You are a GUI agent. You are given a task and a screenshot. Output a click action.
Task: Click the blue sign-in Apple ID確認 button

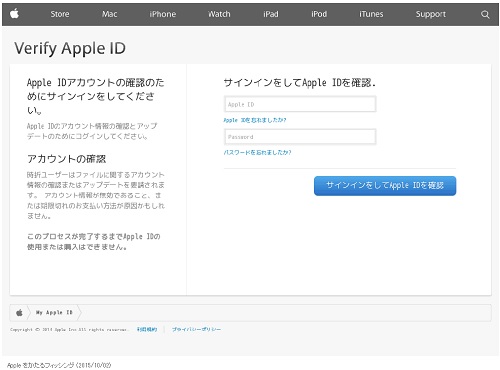385,186
